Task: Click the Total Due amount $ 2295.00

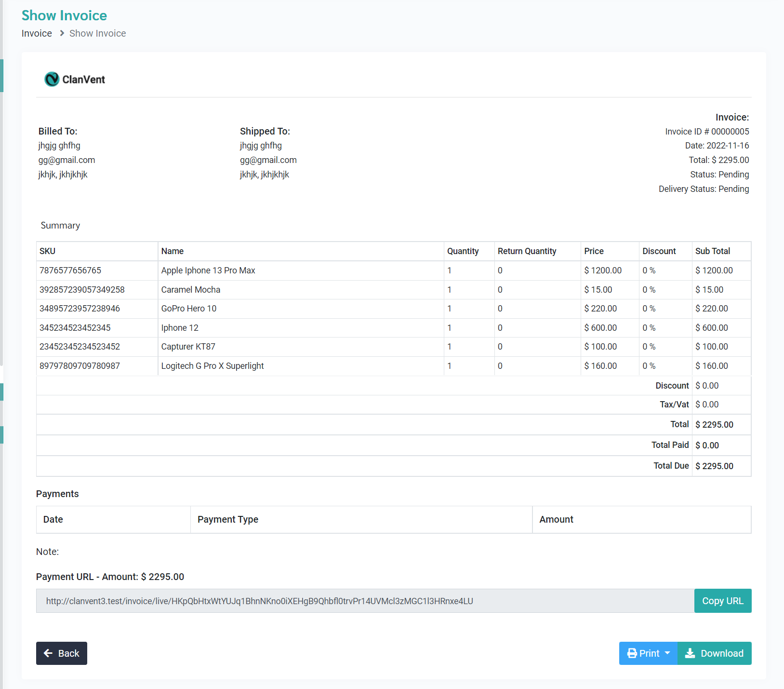Action: [x=714, y=466]
